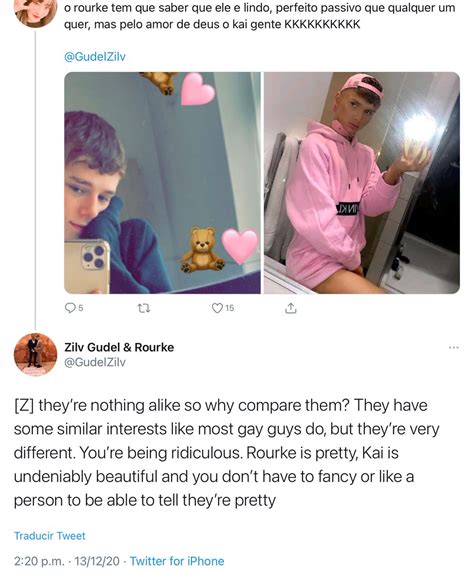This screenshot has width=474, height=579.
Task: Click the Portuguese tweet text about rourke
Action: (260, 16)
